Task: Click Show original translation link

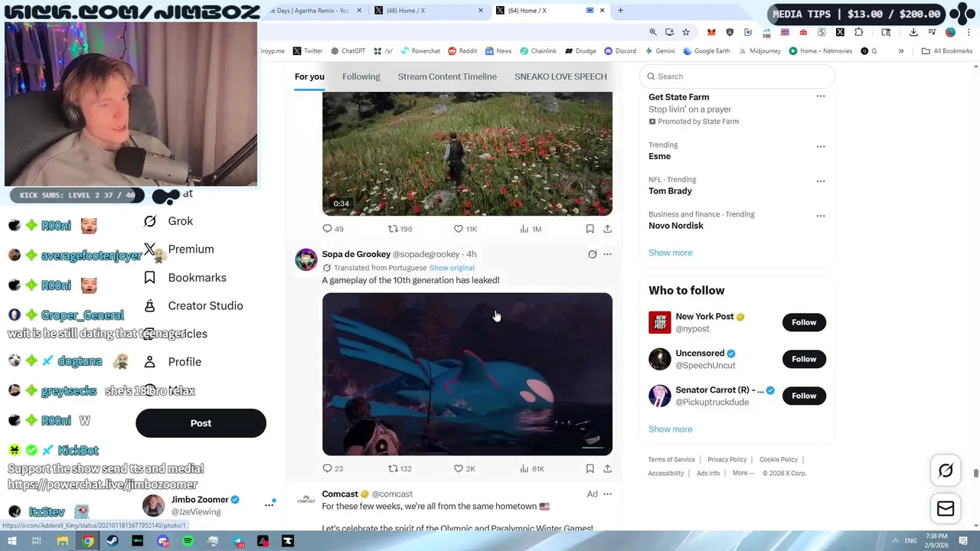Action: click(452, 268)
